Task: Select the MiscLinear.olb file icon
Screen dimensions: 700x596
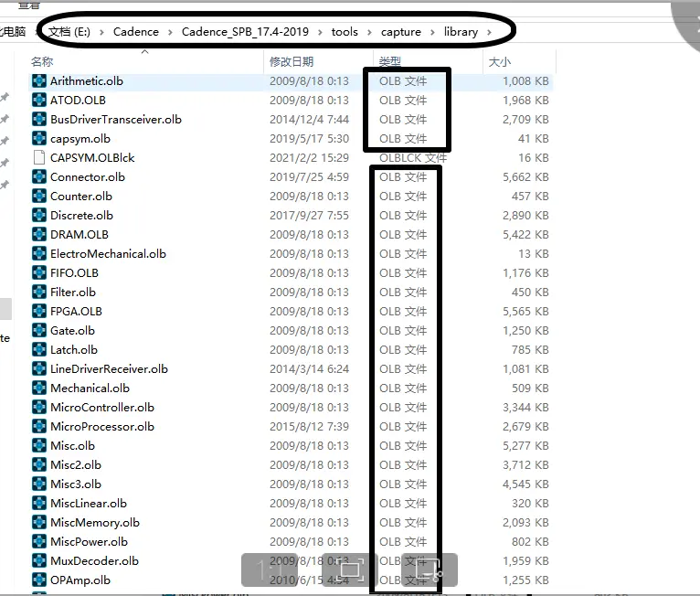Action: (x=39, y=504)
